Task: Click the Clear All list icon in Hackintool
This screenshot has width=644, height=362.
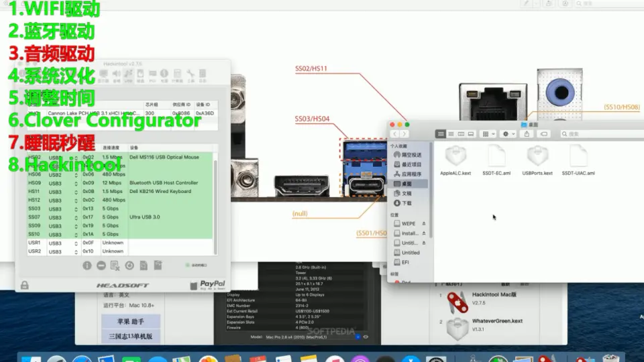Action: (115, 265)
